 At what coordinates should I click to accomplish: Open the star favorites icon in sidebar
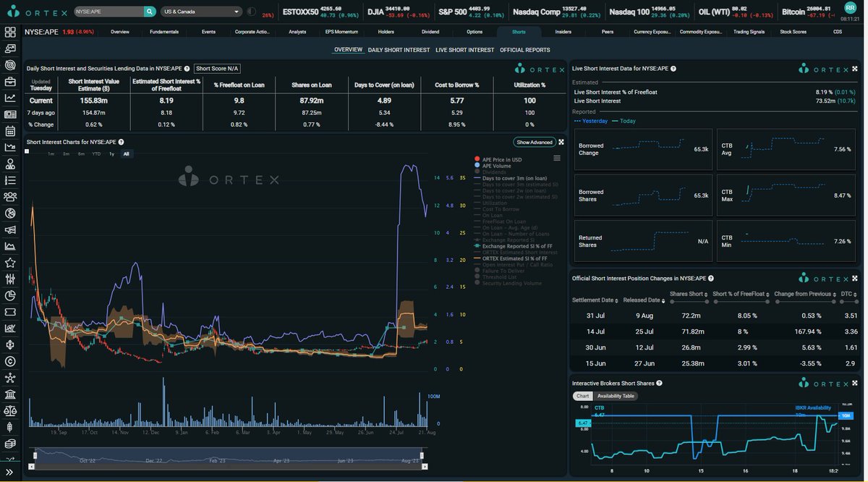(10, 263)
